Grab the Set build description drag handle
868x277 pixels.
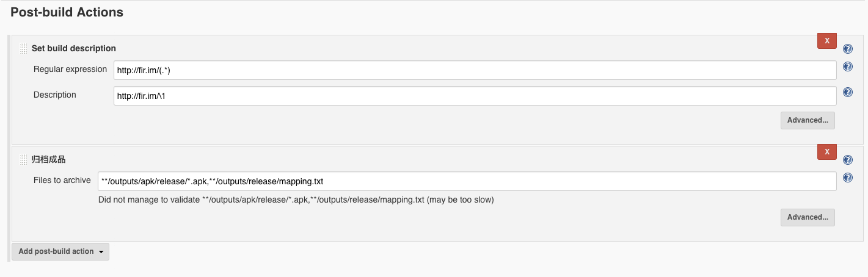pos(24,48)
